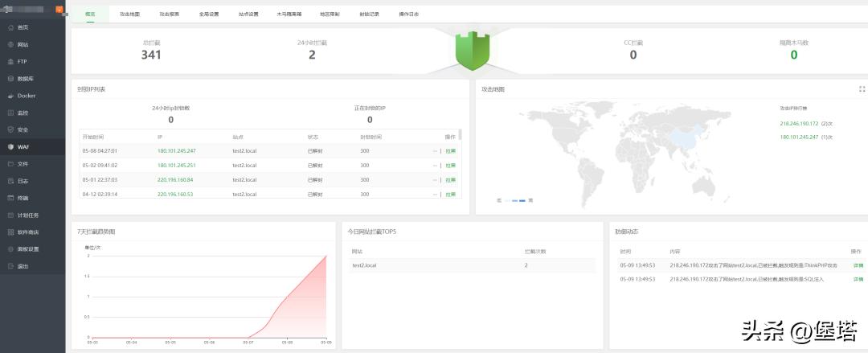Image resolution: width=868 pixels, height=353 pixels.
Task: Click the blocked IP list scrollbar
Action: click(x=460, y=137)
